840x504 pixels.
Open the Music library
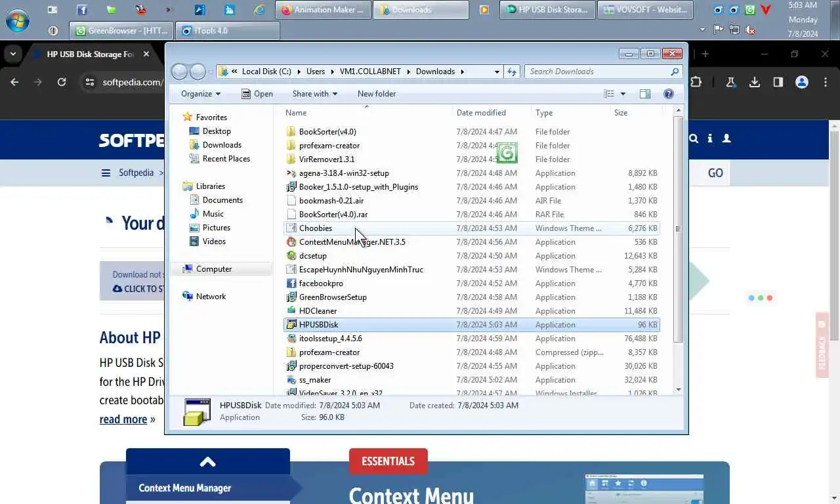(213, 213)
